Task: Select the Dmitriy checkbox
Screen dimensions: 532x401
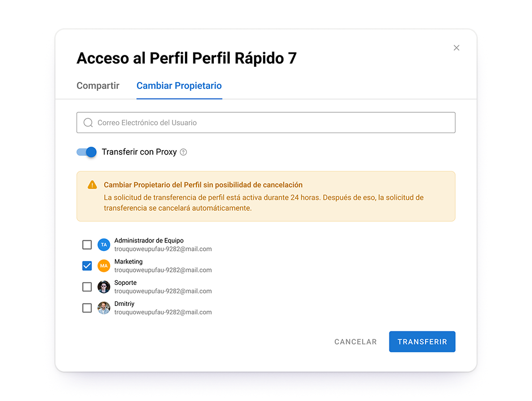Action: [x=87, y=308]
